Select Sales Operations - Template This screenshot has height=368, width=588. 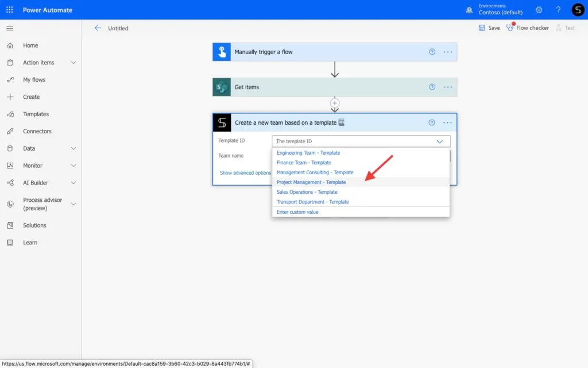pos(361,192)
